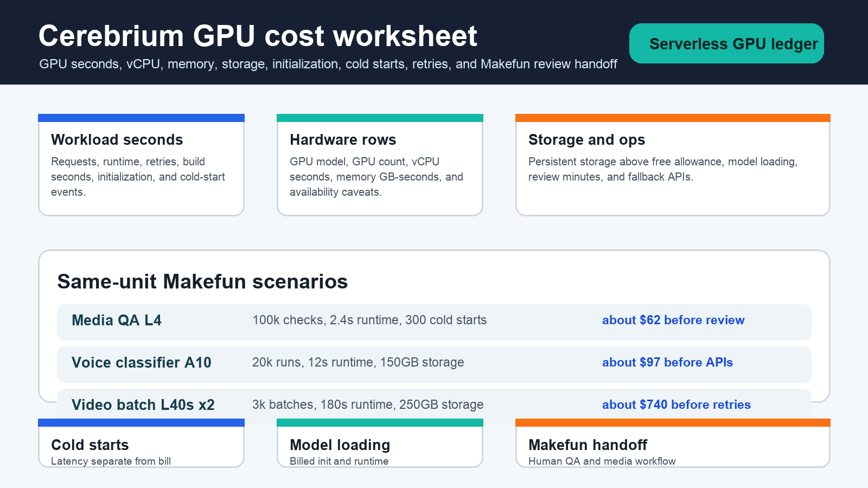This screenshot has height=488, width=868.
Task: Click the 20k runs, 12s runtime details
Action: [358, 362]
